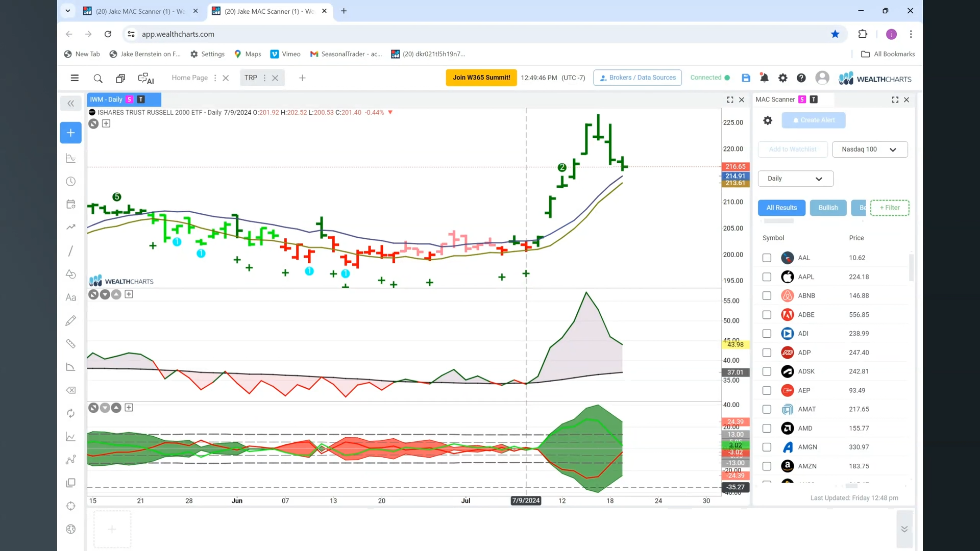Open the MAC Scanner settings gear
The width and height of the screenshot is (980, 551).
(768, 120)
